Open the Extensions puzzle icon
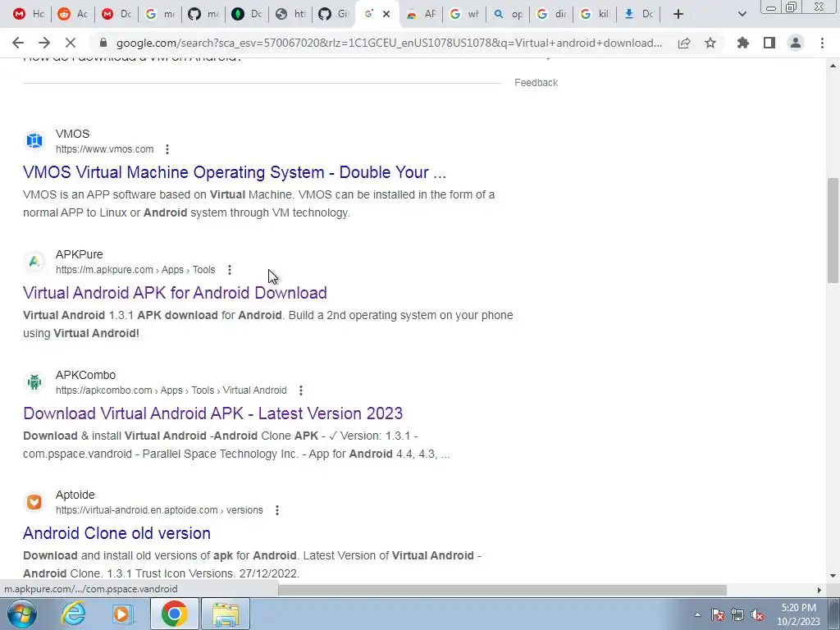The width and height of the screenshot is (840, 630). (743, 43)
